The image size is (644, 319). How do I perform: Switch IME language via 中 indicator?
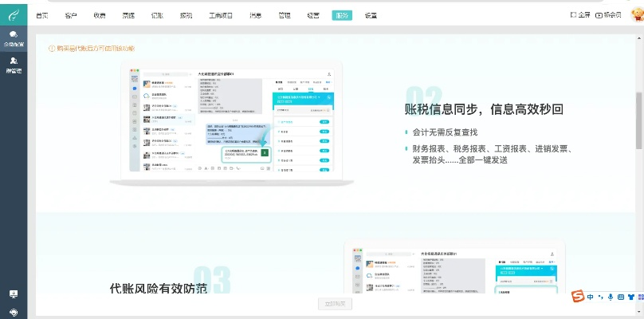tap(591, 297)
